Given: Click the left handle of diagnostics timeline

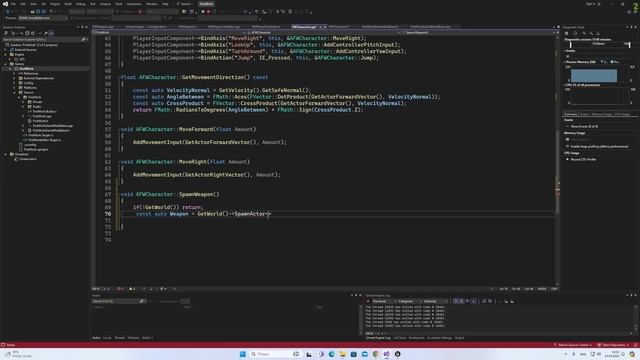Looking at the screenshot, I should point(571,44).
